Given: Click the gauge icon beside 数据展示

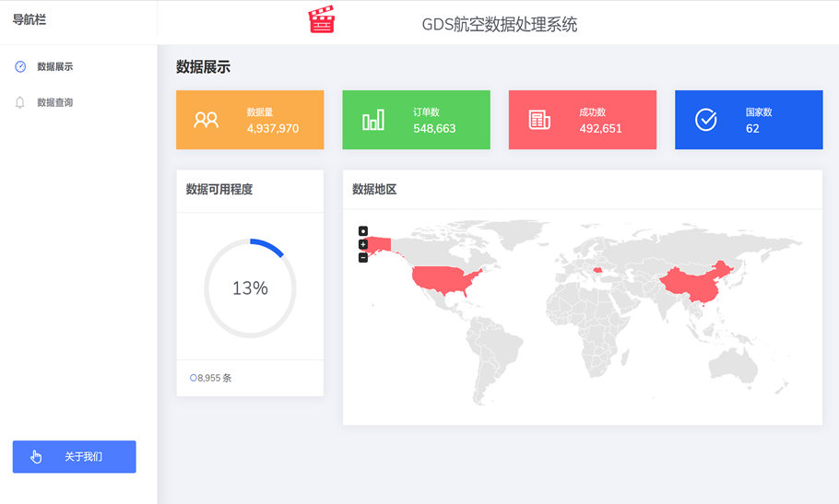Looking at the screenshot, I should pyautogui.click(x=20, y=66).
